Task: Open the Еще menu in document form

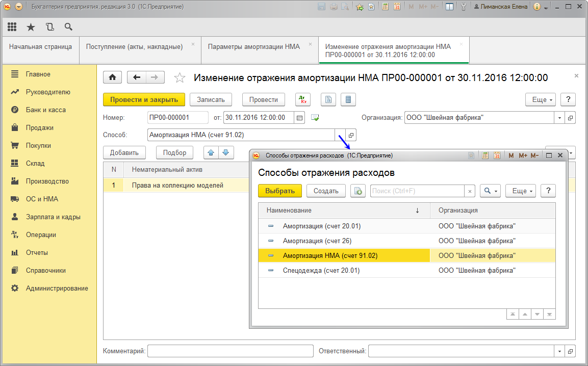Action: 541,99
